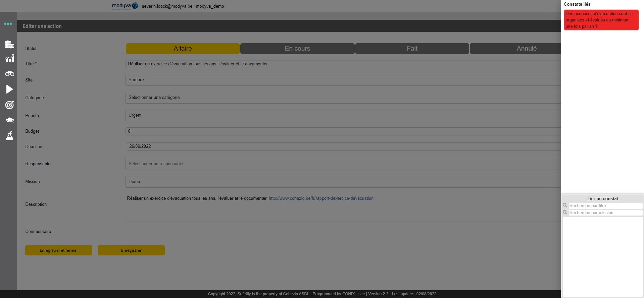644x298 pixels.
Task: Select the red linked constat card
Action: point(601,20)
